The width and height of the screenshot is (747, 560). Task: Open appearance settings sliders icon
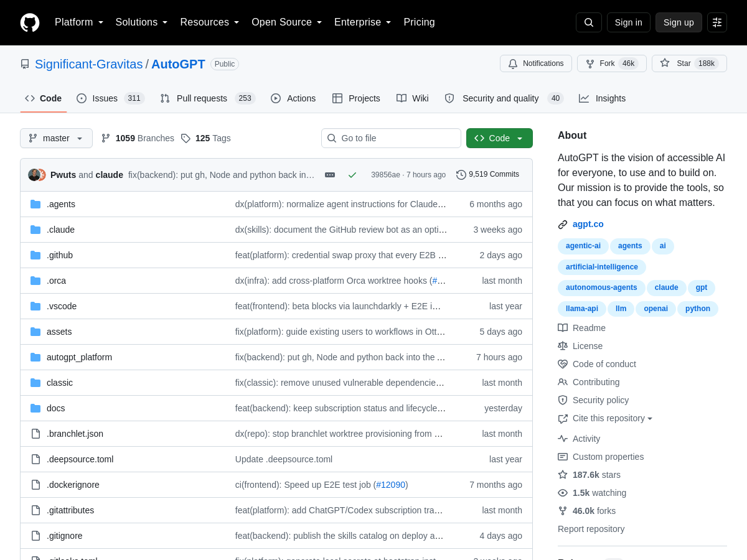click(717, 22)
